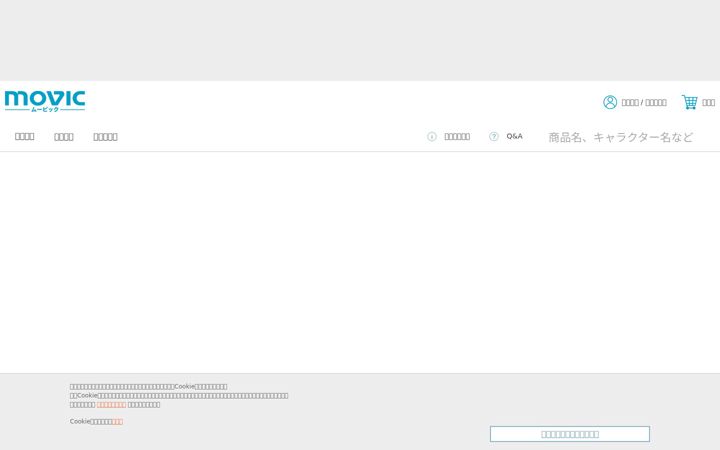The width and height of the screenshot is (720, 450).
Task: Open the middle main navigation menu item
Action: click(x=64, y=137)
